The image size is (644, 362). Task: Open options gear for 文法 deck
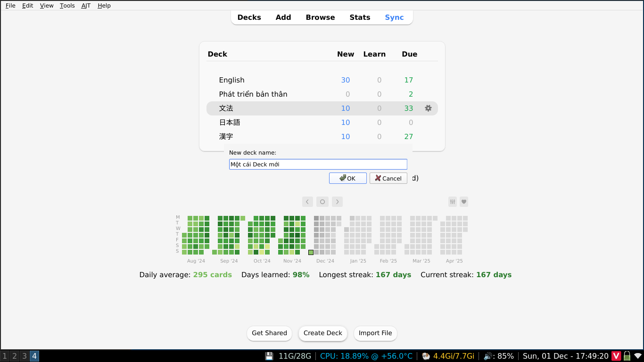[428, 108]
